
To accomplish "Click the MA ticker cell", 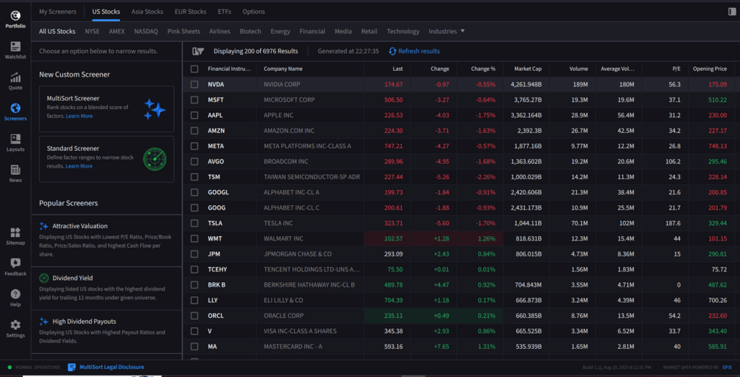I will tap(212, 346).
